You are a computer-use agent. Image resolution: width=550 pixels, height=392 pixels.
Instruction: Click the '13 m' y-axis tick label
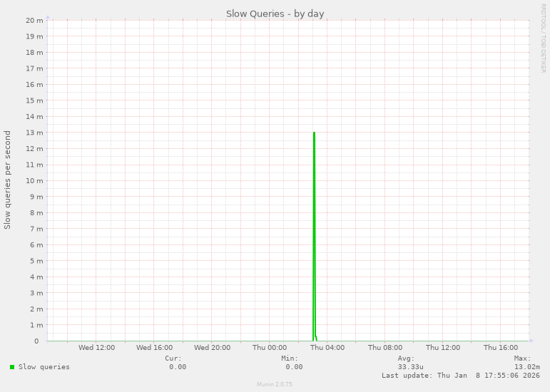pyautogui.click(x=34, y=133)
